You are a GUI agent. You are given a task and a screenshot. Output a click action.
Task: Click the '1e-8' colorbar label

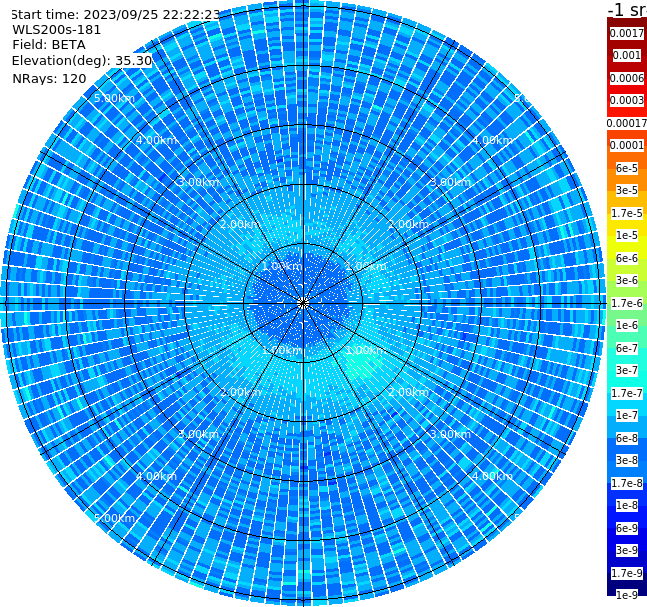627,505
